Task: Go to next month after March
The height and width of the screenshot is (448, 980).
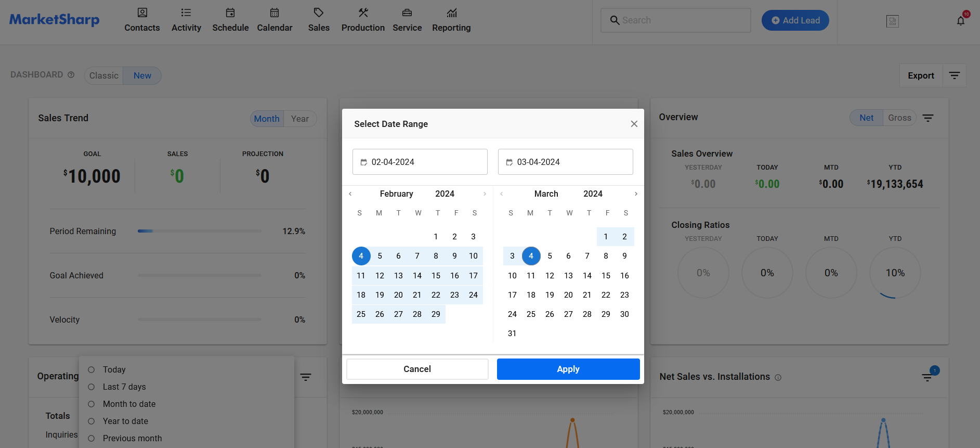Action: coord(636,194)
